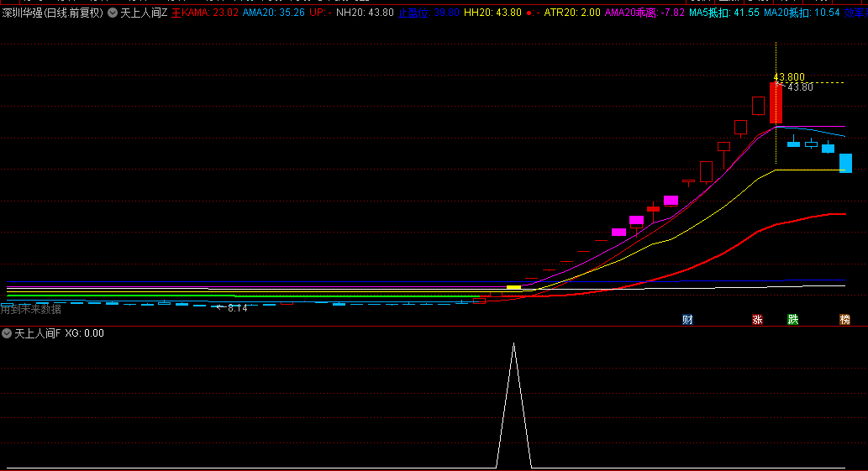868x471 pixels.
Task: Click the 天上人间Z indicator name
Action: [x=144, y=13]
